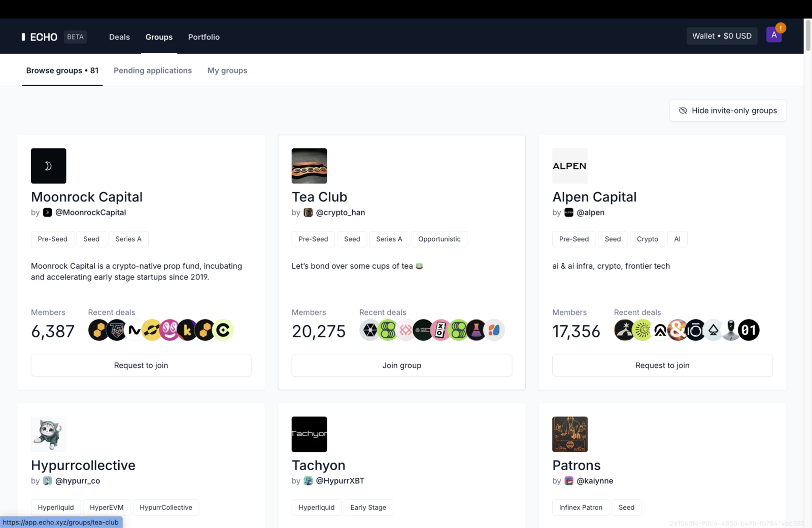Open the Groups tab in the header
This screenshot has height=528, width=812.
pyautogui.click(x=159, y=37)
